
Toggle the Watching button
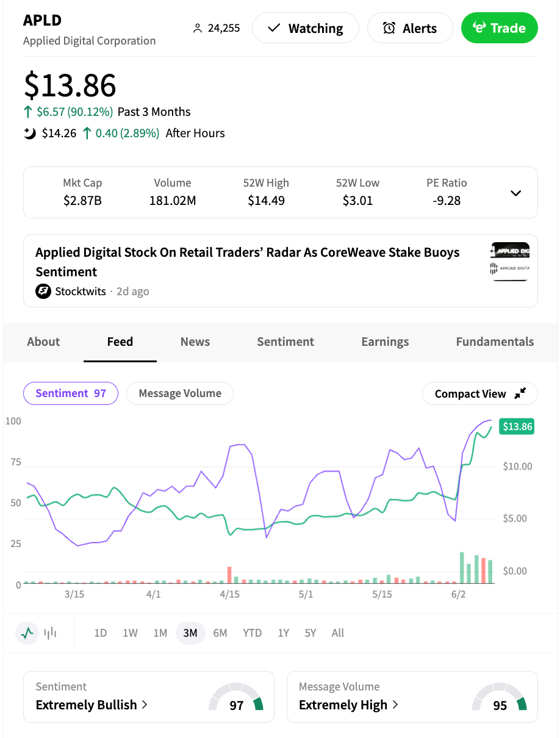306,29
